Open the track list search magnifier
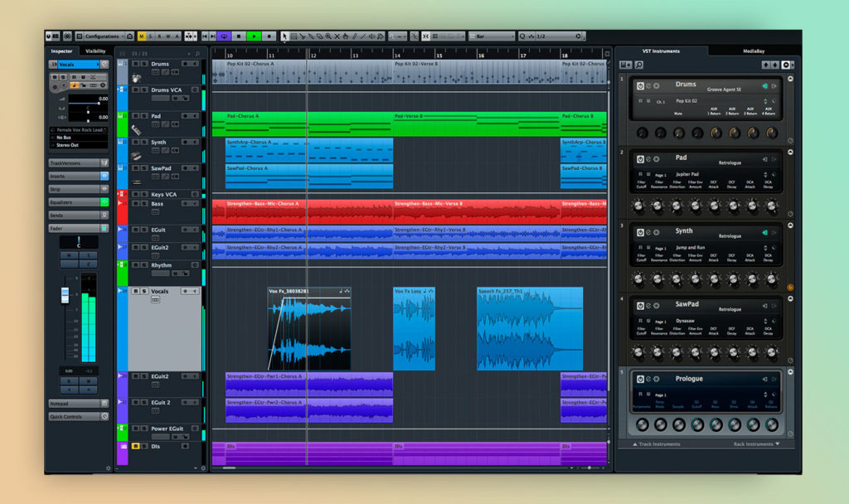Viewport: 849px width, 504px height. click(x=197, y=54)
